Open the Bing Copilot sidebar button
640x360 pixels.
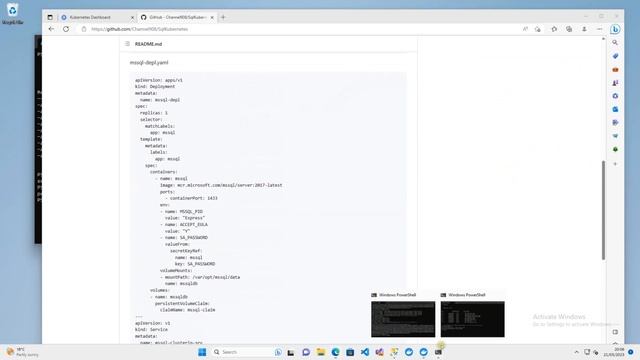[x=615, y=29]
